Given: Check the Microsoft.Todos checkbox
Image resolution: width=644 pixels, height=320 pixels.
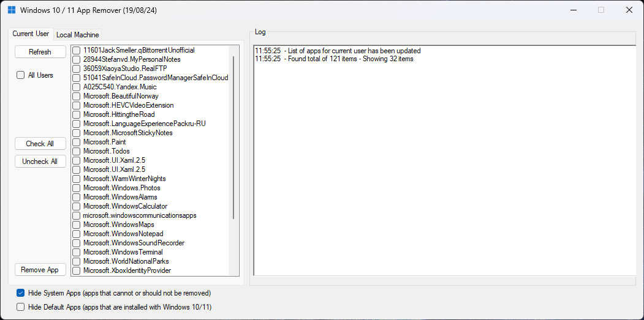Looking at the screenshot, I should tap(76, 151).
